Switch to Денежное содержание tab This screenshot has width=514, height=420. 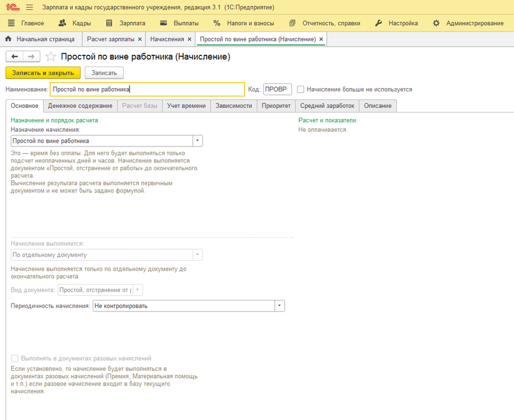pos(80,106)
